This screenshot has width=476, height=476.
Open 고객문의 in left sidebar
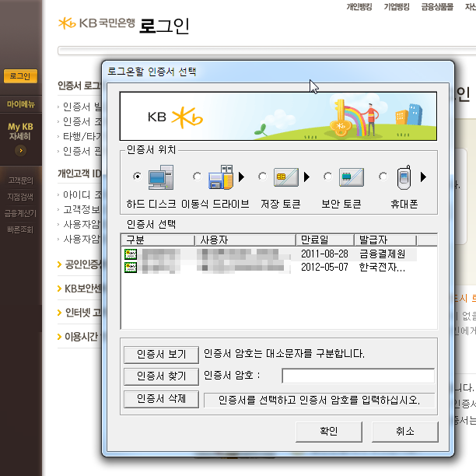click(x=20, y=180)
